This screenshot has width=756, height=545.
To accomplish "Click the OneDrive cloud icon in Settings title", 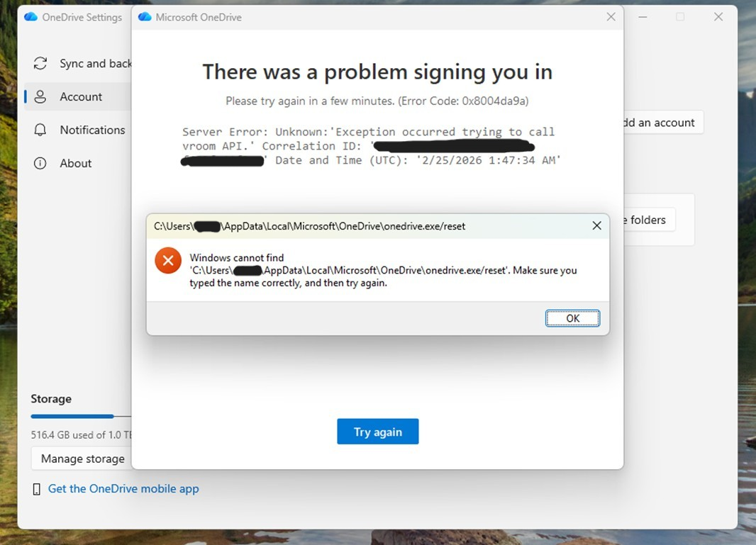I will pyautogui.click(x=31, y=17).
